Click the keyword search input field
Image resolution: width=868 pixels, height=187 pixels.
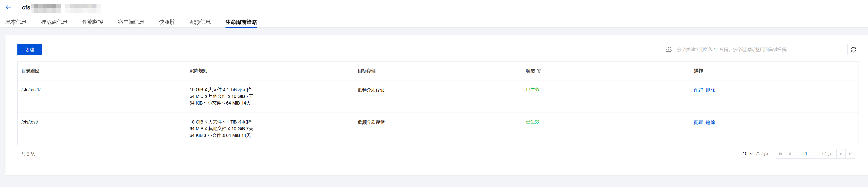point(758,50)
